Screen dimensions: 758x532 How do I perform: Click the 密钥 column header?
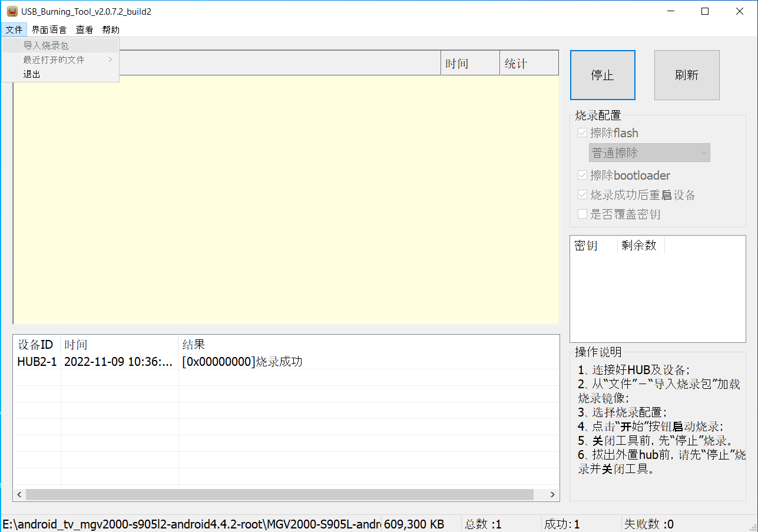tap(594, 246)
